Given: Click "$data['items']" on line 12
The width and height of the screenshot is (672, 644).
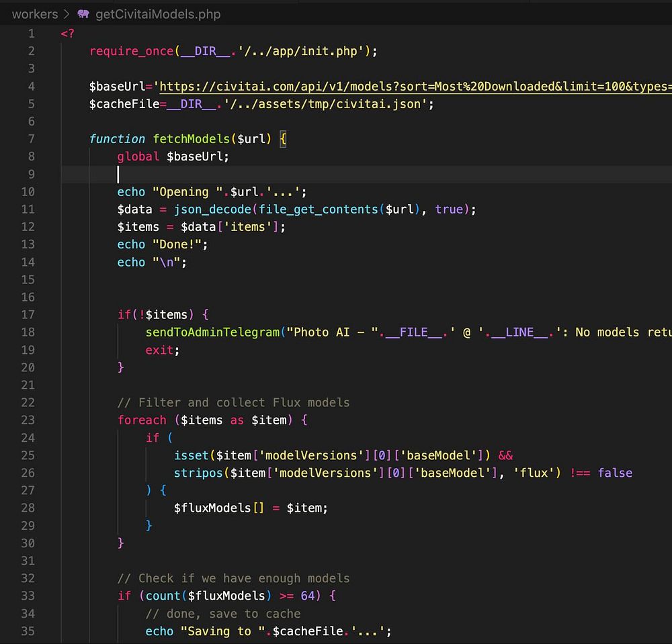Looking at the screenshot, I should click(230, 227).
